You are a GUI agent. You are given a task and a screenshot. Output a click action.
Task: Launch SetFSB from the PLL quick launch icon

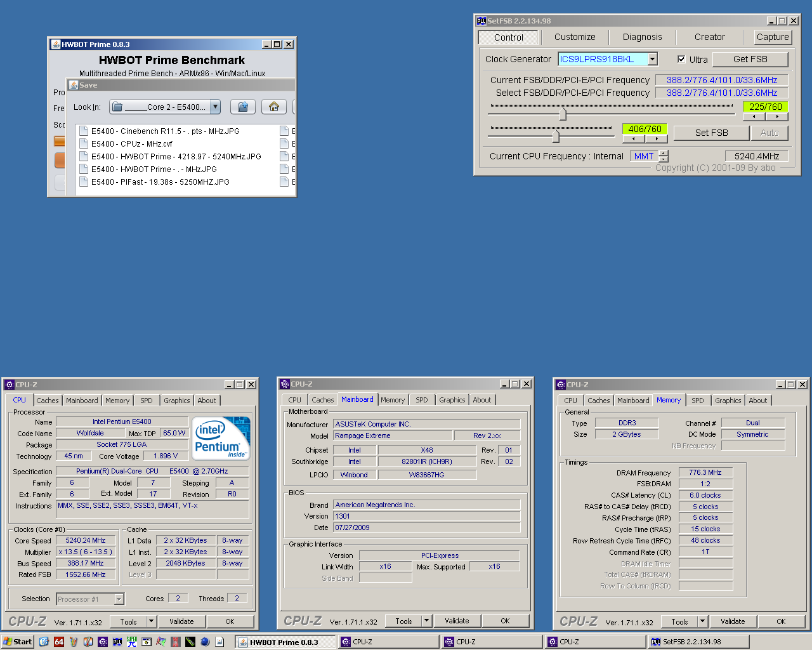point(117,642)
